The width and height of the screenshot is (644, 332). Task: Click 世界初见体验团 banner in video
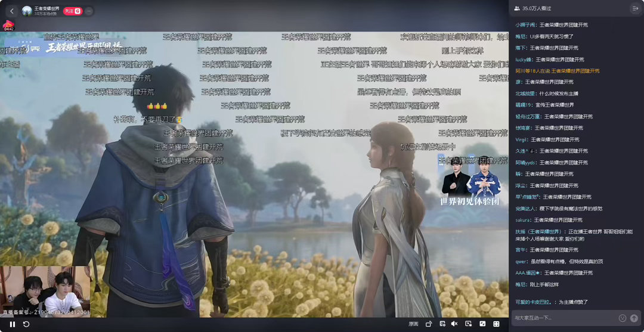[x=470, y=179]
